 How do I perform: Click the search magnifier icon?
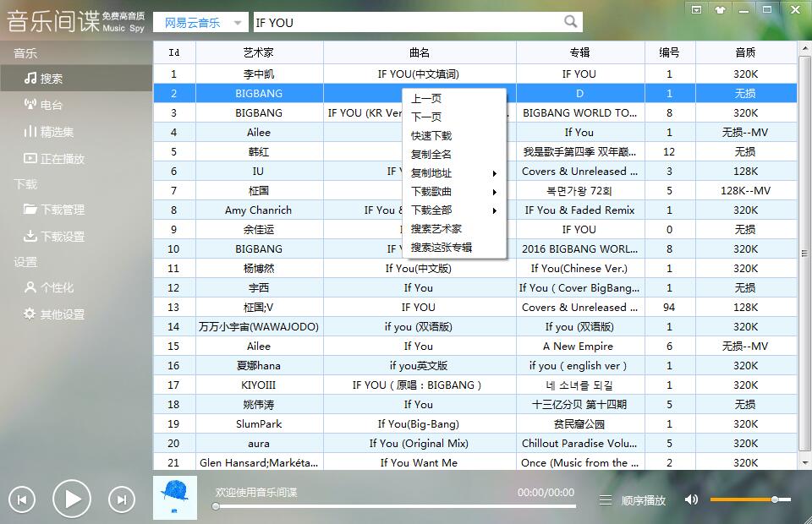(x=570, y=22)
